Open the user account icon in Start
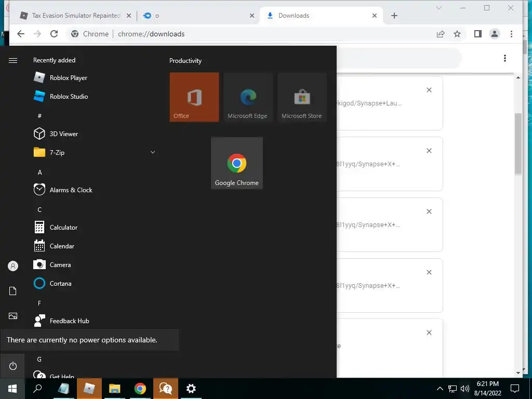This screenshot has width=532, height=399. click(x=13, y=266)
